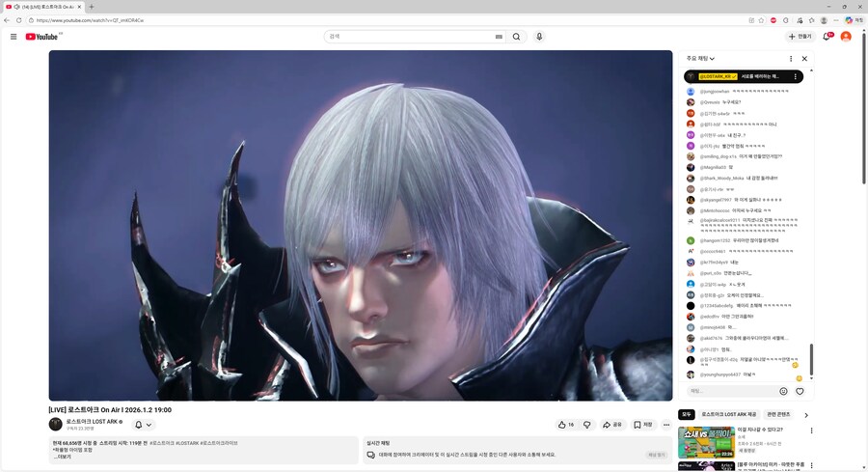Image resolution: width=868 pixels, height=472 pixels.
Task: Open browser favorites list icon
Action: (811, 20)
